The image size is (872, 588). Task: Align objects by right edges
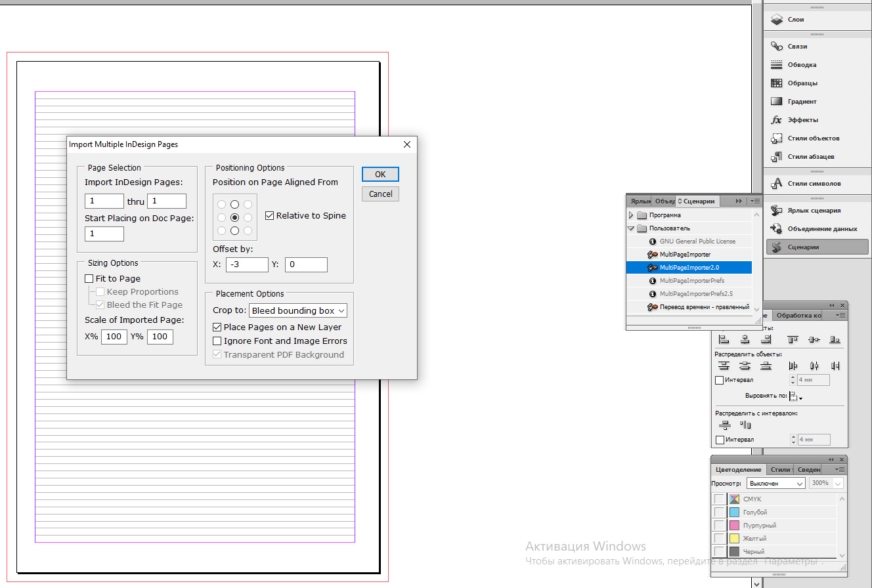coord(766,339)
